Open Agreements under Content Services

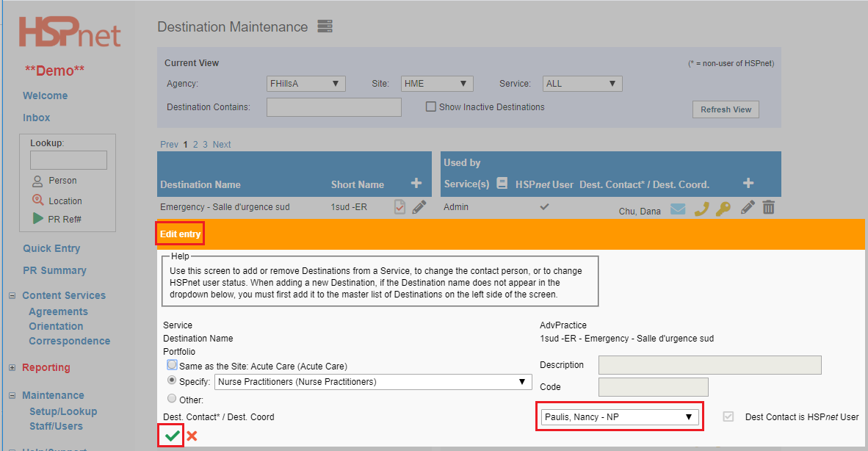58,311
